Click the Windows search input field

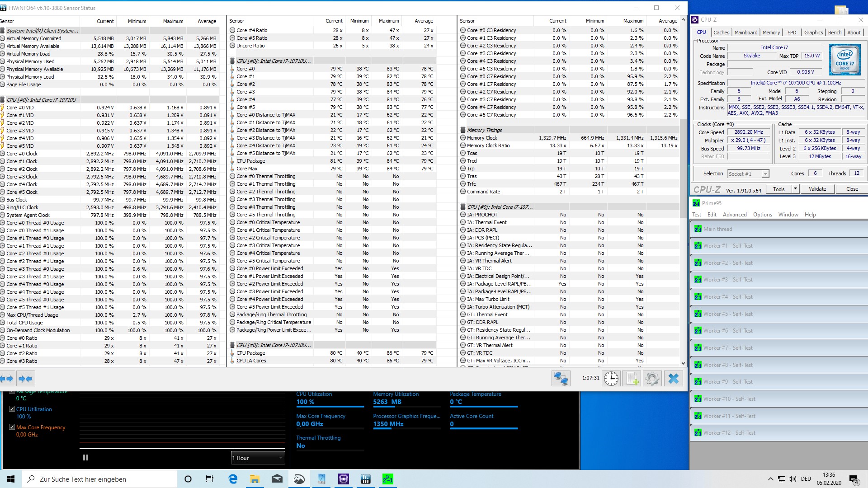(99, 479)
